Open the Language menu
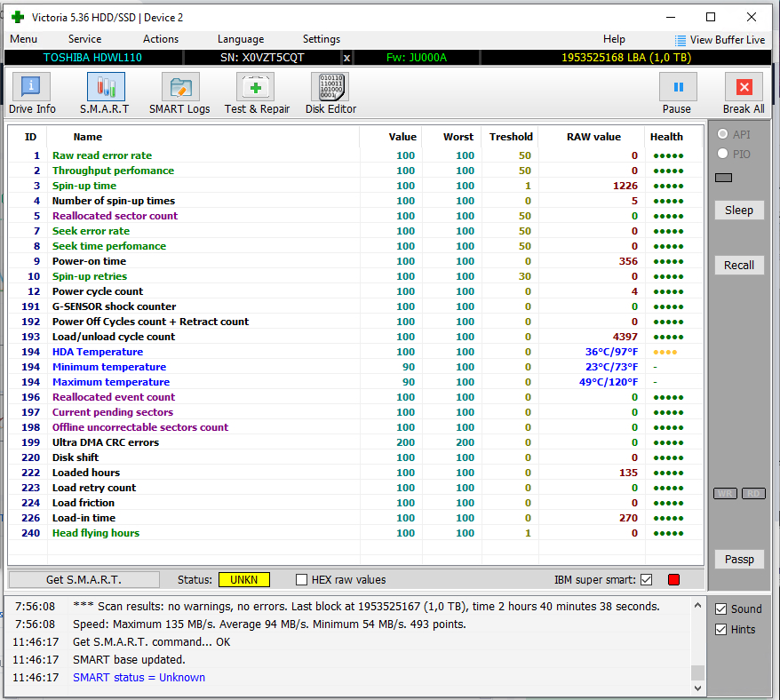Screen dimensions: 780x700 (x=241, y=39)
